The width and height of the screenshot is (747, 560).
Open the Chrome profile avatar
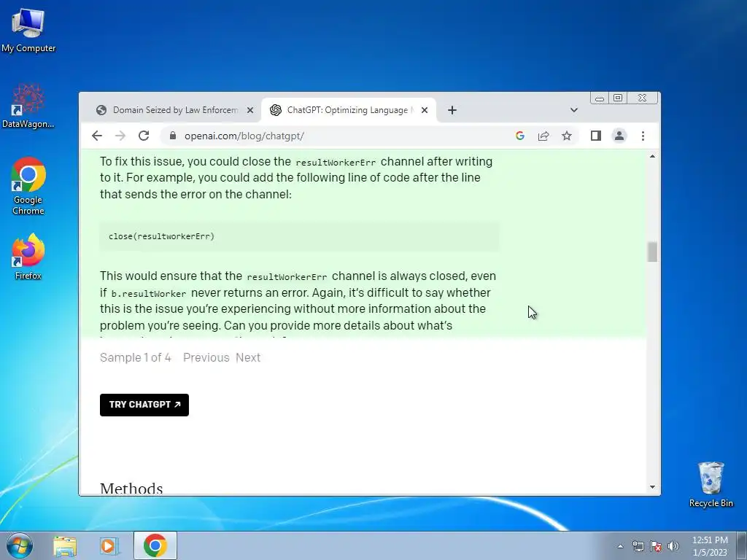click(619, 136)
